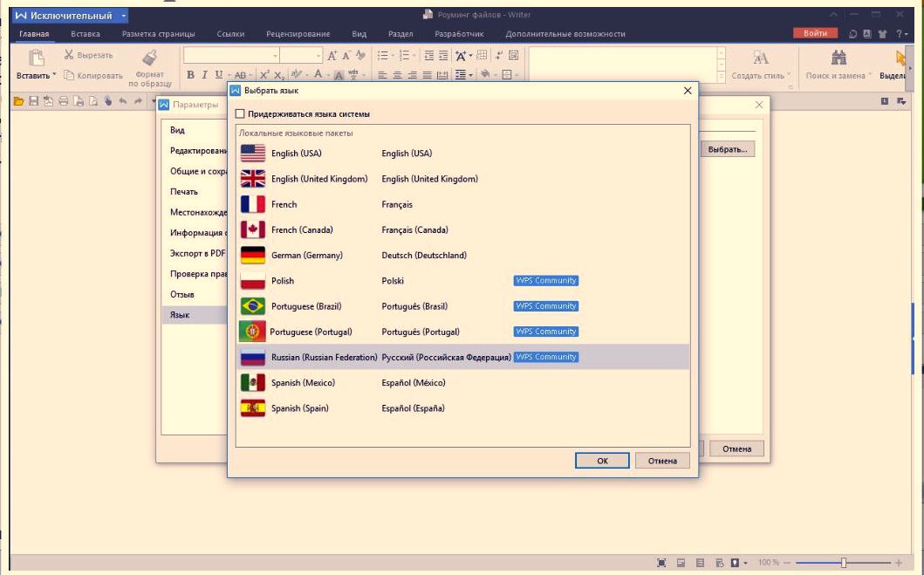Click 'Français (Canada)' text
This screenshot has width=924, height=575.
coord(414,229)
